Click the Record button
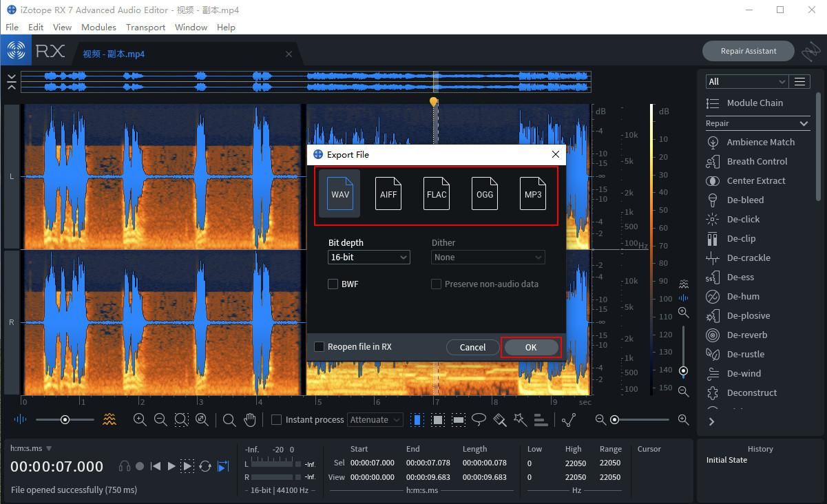The width and height of the screenshot is (827, 504). click(x=140, y=466)
